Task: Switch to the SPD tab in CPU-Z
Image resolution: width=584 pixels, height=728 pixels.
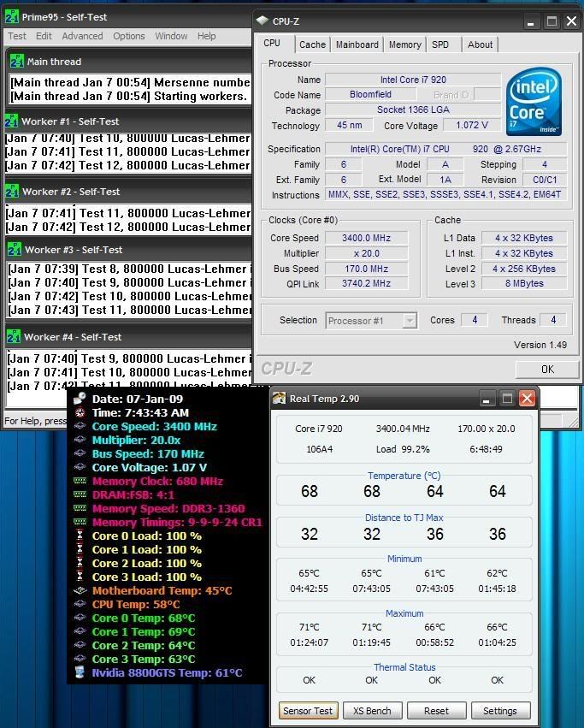Action: coord(440,44)
